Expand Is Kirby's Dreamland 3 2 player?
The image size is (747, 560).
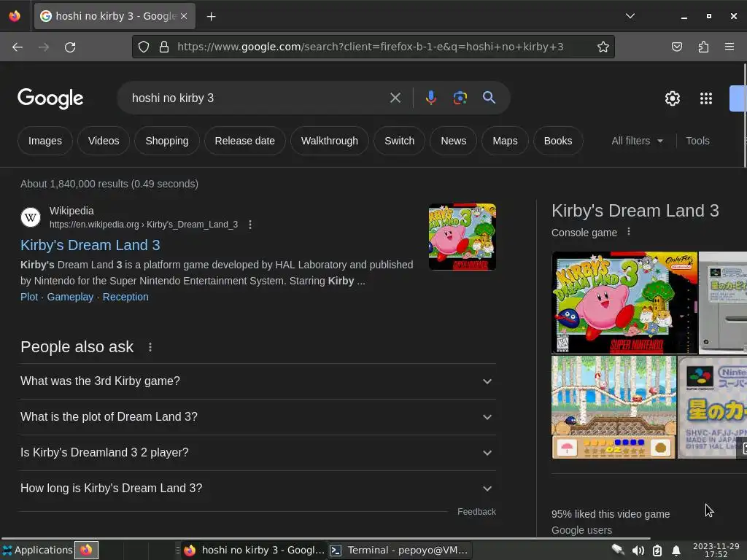tap(258, 453)
